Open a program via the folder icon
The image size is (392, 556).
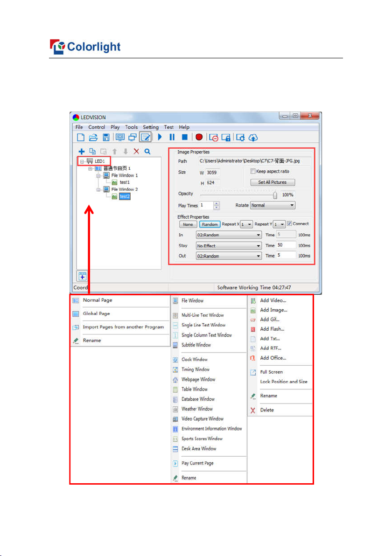[x=93, y=137]
